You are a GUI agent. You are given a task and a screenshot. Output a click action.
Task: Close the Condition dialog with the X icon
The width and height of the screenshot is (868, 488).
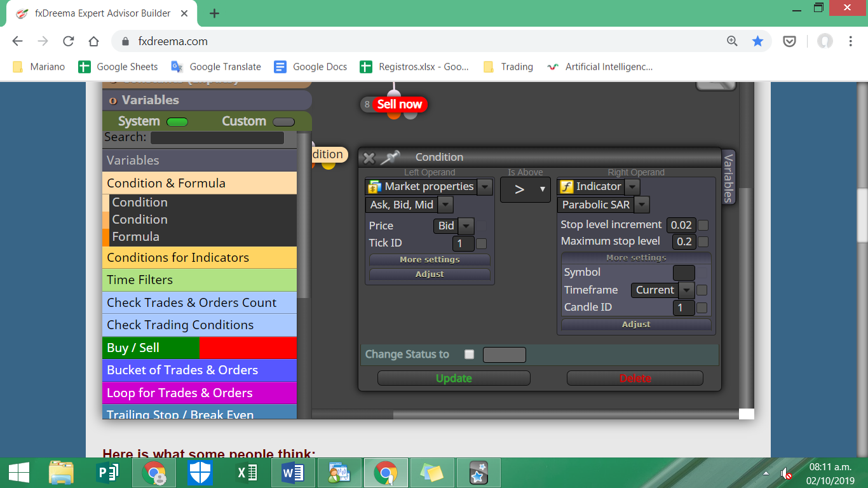coord(369,158)
